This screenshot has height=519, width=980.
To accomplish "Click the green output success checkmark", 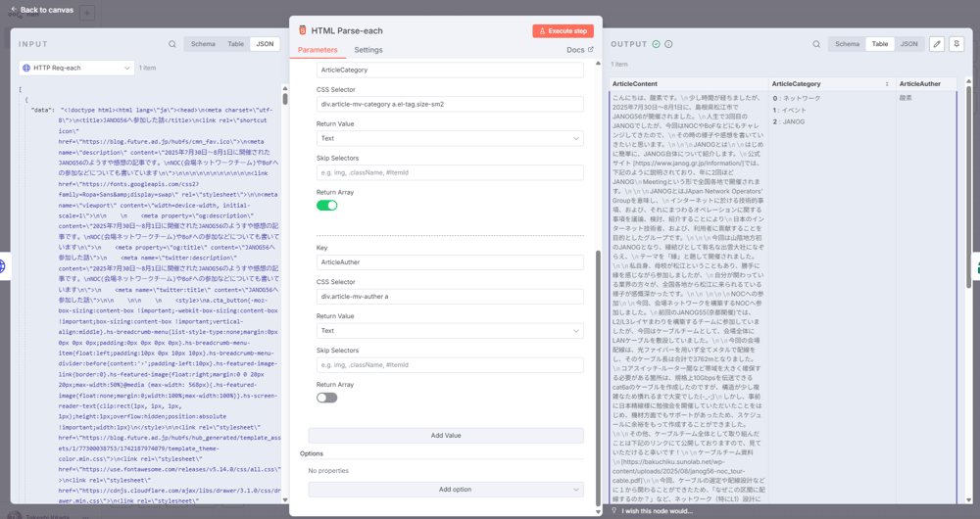I will pos(657,44).
